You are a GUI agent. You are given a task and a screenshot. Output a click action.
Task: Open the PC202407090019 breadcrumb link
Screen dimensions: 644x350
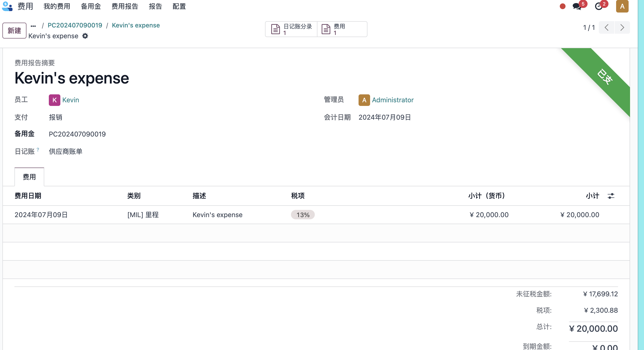coord(75,25)
